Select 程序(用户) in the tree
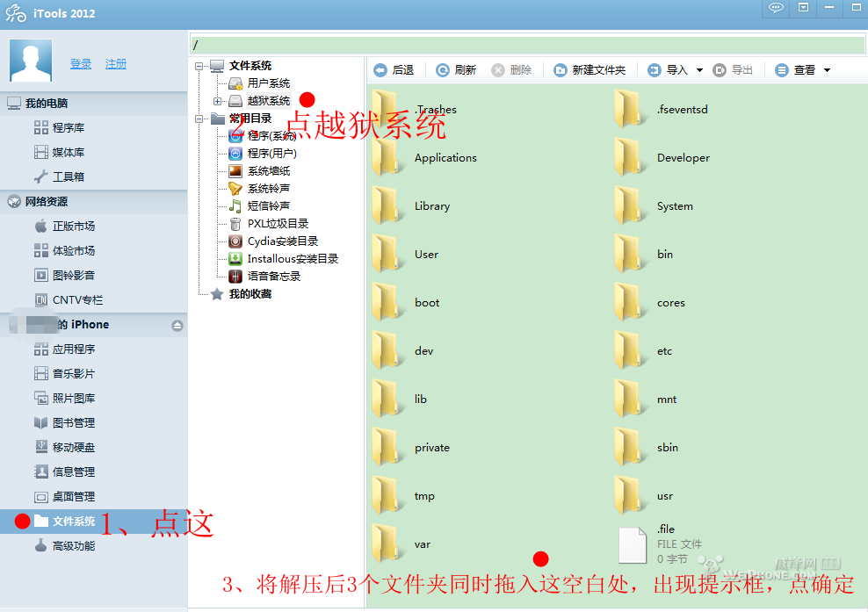 (271, 154)
